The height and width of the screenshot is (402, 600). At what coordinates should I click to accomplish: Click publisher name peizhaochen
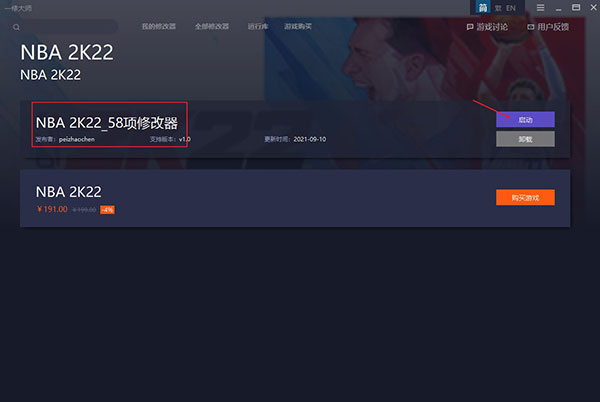coord(77,139)
